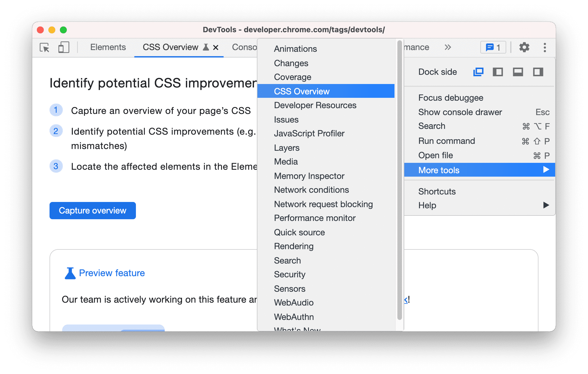Select the Search tool option
588x374 pixels.
[x=288, y=260]
